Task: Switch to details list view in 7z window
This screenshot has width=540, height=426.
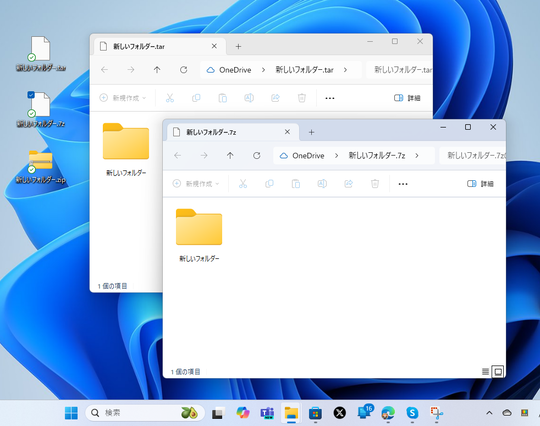Action: [485, 372]
